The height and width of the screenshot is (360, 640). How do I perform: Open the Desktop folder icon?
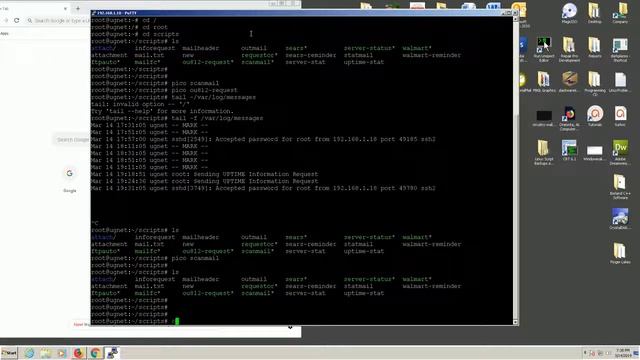[x=594, y=13]
